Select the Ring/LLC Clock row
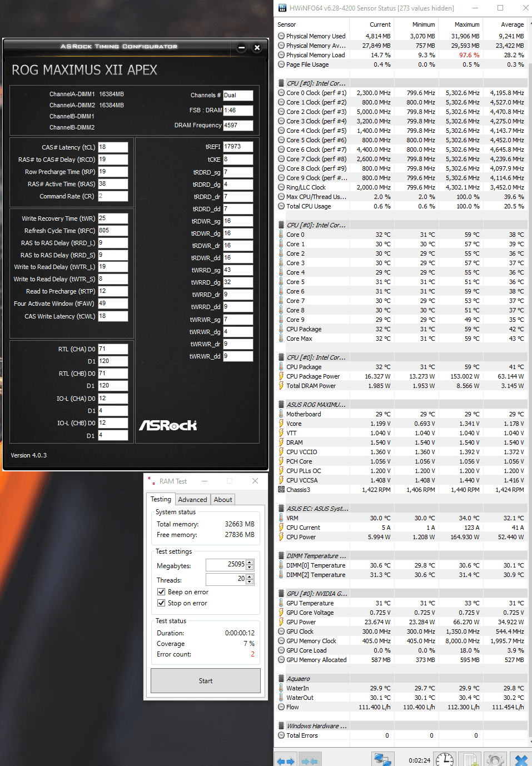 pyautogui.click(x=401, y=187)
